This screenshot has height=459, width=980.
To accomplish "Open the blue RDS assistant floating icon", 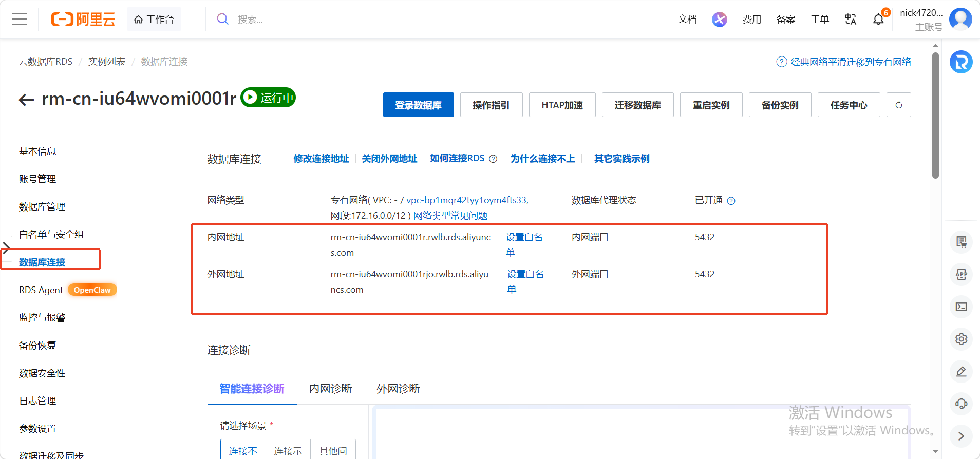I will point(961,62).
